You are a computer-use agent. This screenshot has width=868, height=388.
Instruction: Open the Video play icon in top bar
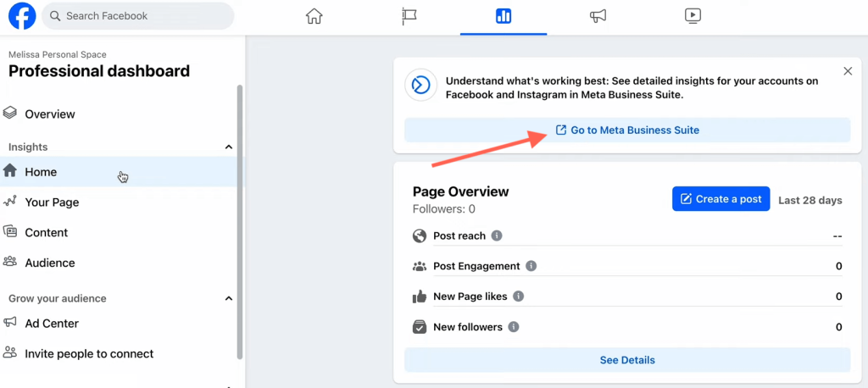click(x=693, y=16)
